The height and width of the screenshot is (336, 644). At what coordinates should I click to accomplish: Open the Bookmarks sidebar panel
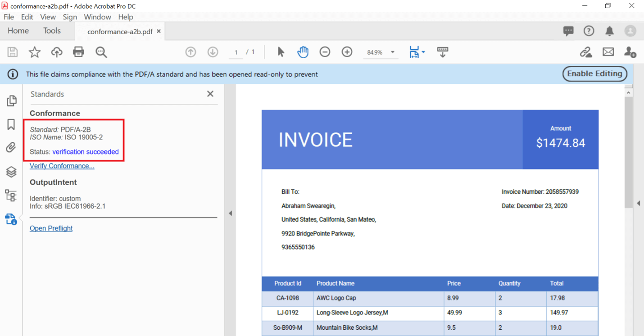pyautogui.click(x=11, y=124)
